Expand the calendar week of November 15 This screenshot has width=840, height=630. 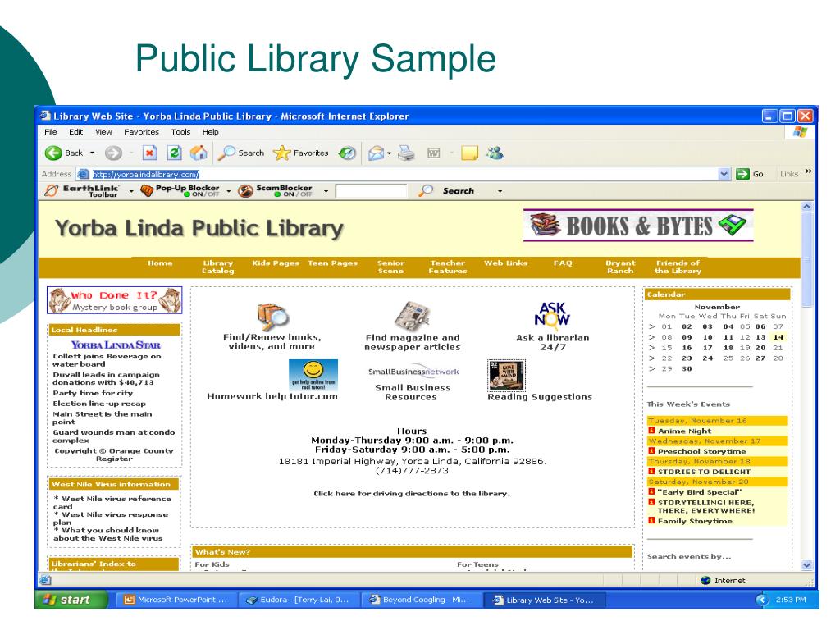pos(652,348)
